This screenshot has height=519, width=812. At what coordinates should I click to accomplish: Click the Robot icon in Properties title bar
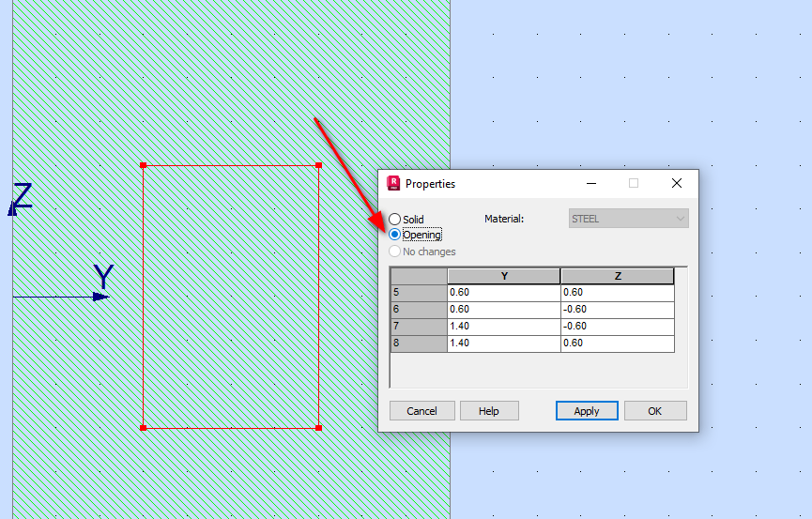(393, 183)
